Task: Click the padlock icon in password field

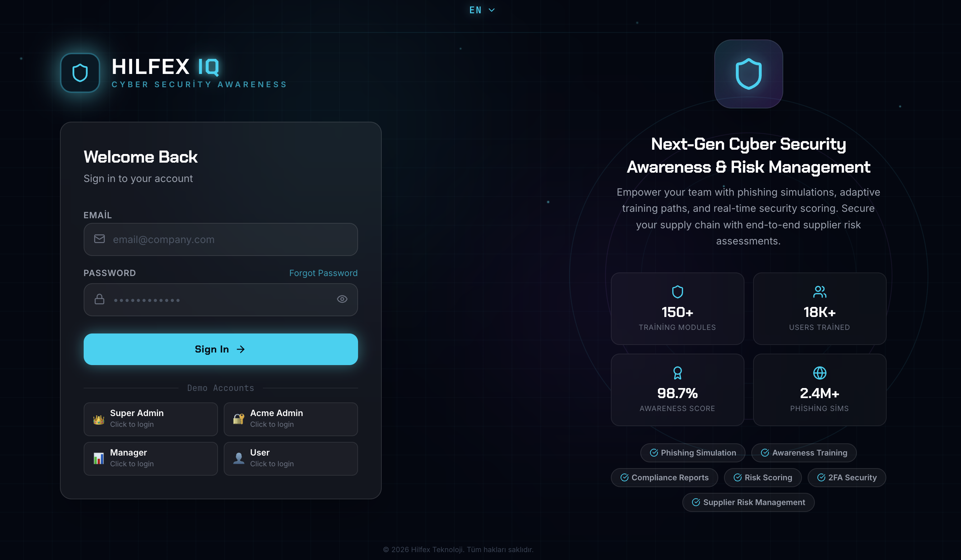Action: pos(99,300)
